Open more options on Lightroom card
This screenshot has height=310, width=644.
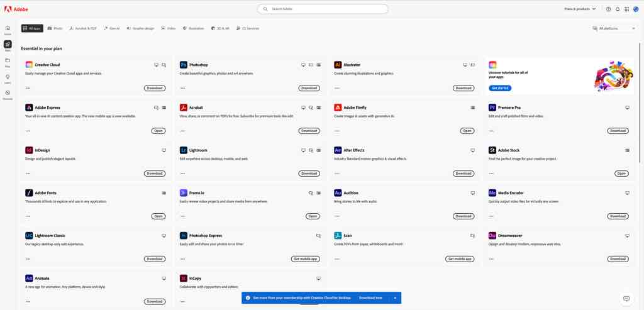(182, 174)
